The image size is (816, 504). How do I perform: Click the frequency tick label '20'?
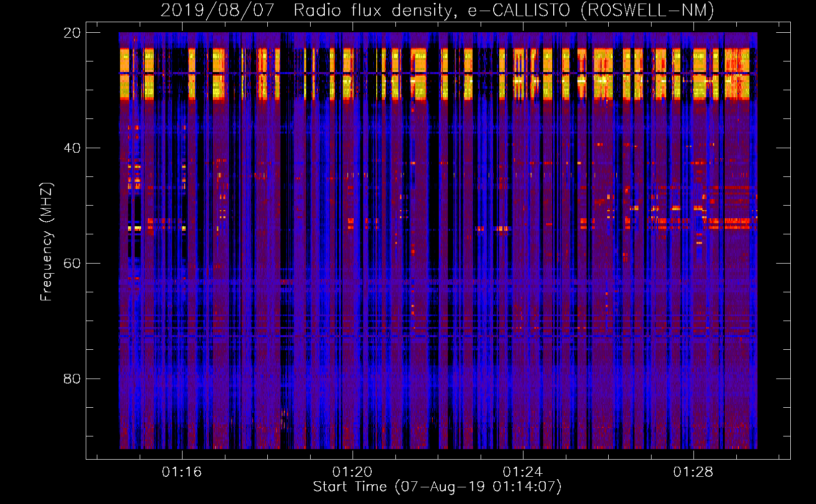pos(72,33)
